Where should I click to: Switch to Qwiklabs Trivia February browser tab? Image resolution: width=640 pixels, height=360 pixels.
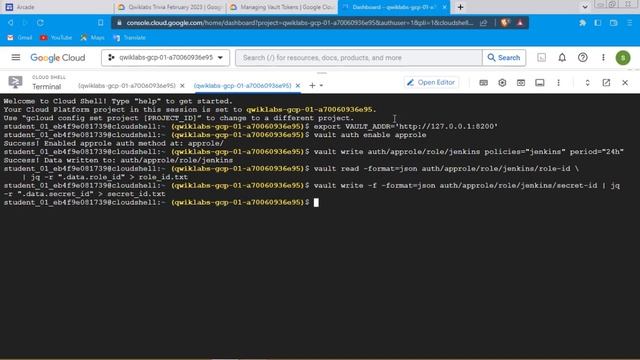(x=169, y=7)
